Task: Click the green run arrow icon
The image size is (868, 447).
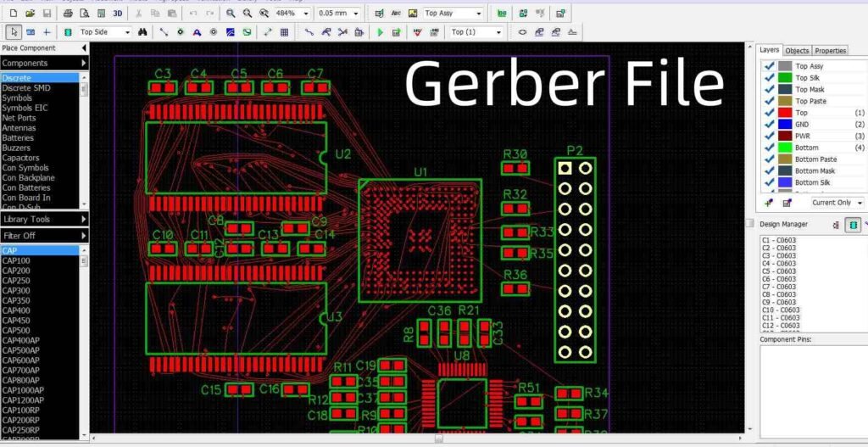Action: 381,32
